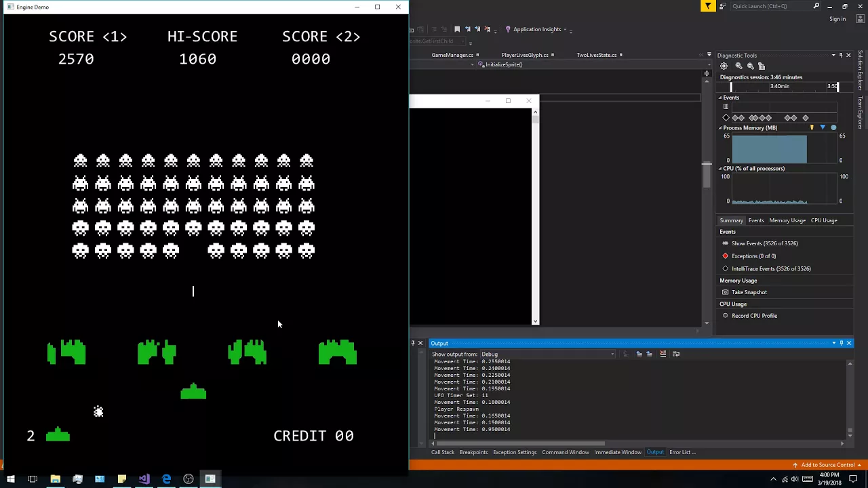
Task: Click Sign in link
Action: [837, 19]
